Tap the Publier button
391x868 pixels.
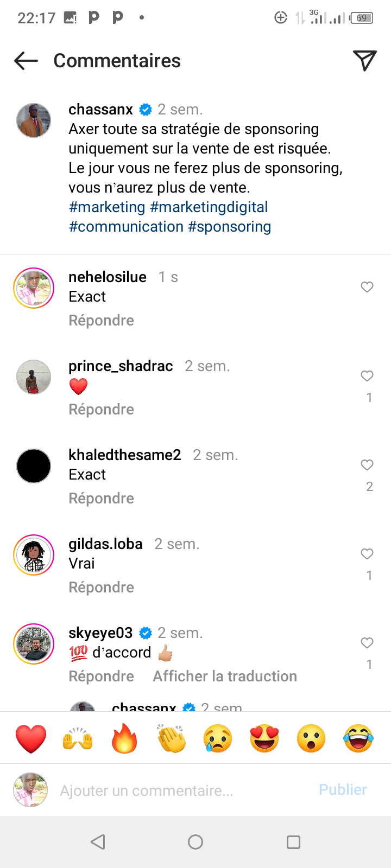(x=343, y=790)
